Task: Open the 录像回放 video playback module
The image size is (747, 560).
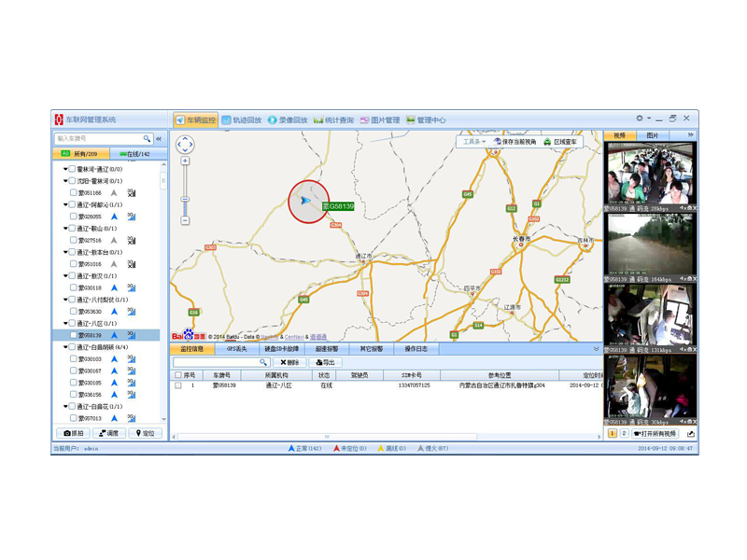Action: coord(288,120)
